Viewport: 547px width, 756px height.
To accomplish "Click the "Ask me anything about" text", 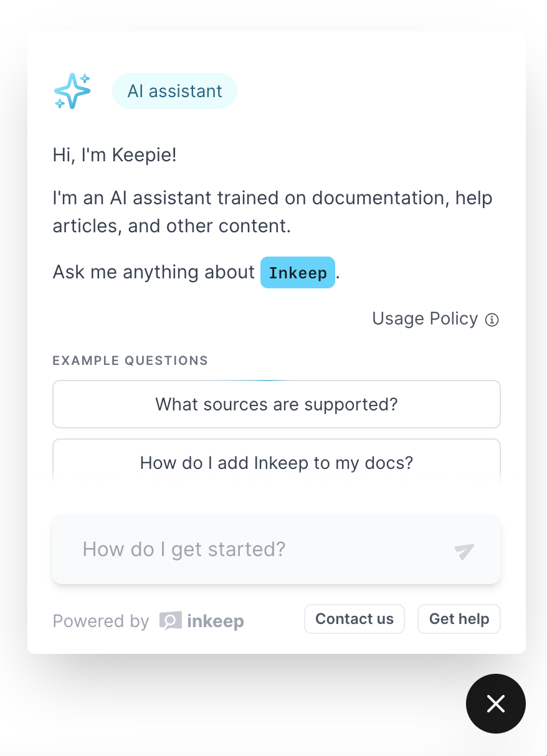I will 154,272.
